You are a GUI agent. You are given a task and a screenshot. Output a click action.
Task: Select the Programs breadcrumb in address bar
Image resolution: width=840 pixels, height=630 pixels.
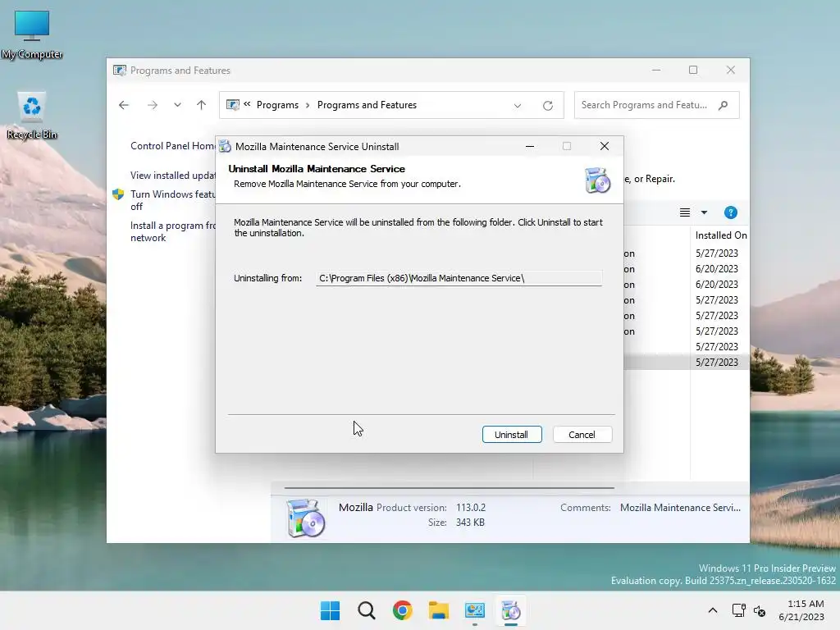click(x=277, y=105)
